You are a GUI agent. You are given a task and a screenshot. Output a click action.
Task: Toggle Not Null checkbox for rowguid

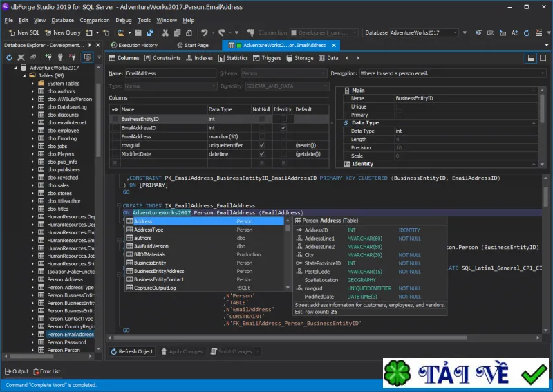tap(262, 145)
